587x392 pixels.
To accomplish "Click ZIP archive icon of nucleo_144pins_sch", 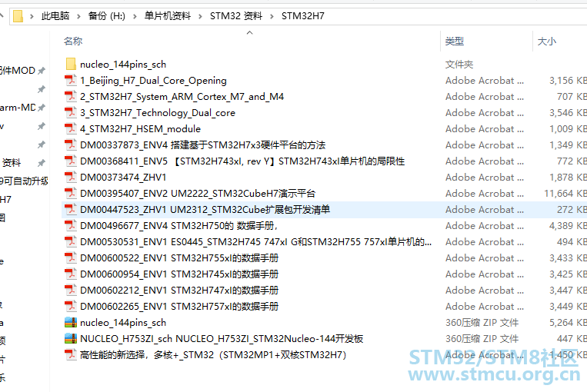I will tap(71, 322).
